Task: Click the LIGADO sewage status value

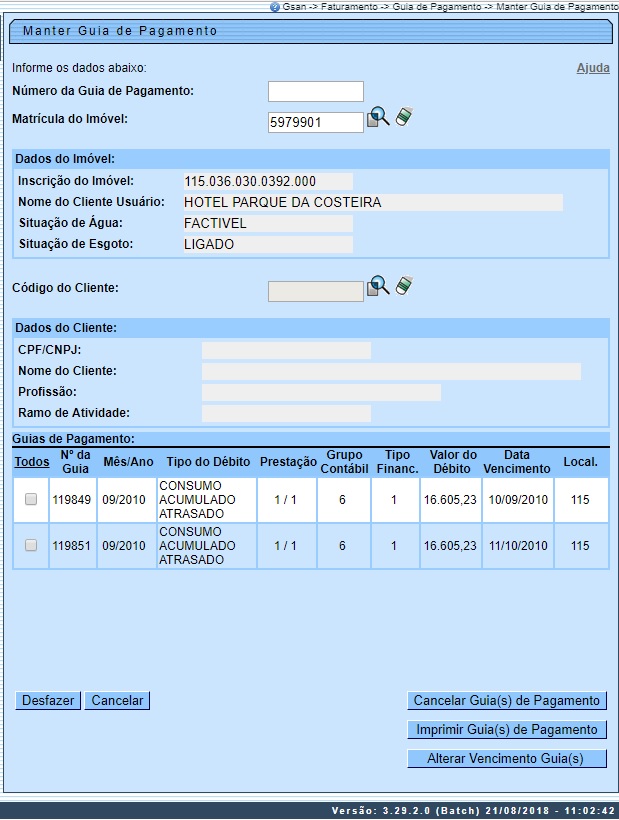Action: pyautogui.click(x=209, y=244)
